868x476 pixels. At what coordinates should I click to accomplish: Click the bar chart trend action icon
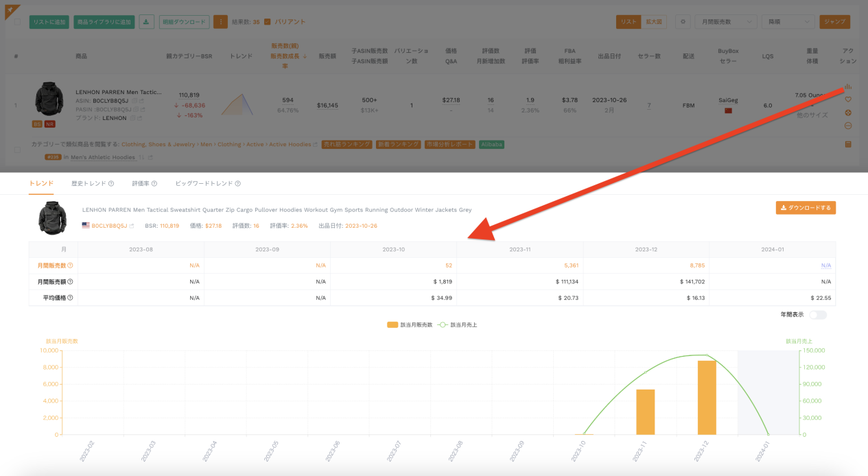(x=848, y=87)
